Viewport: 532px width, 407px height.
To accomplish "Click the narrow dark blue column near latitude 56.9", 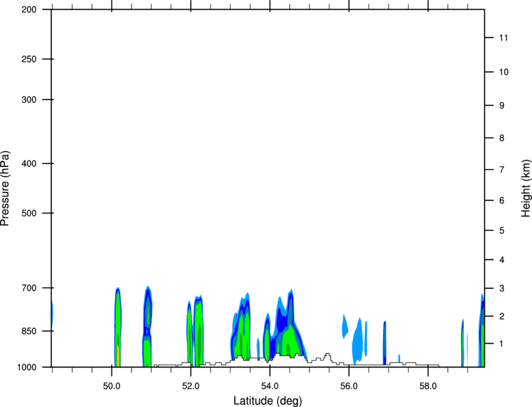I will (384, 342).
